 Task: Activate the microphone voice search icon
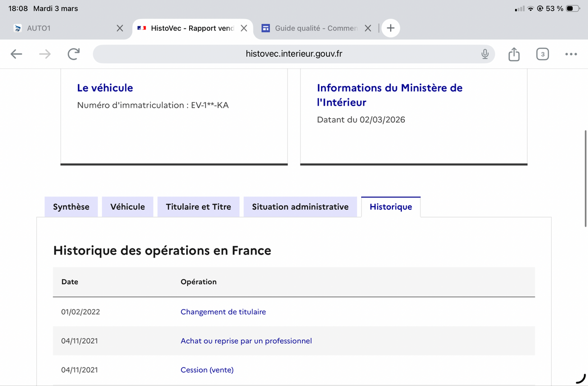tap(485, 54)
